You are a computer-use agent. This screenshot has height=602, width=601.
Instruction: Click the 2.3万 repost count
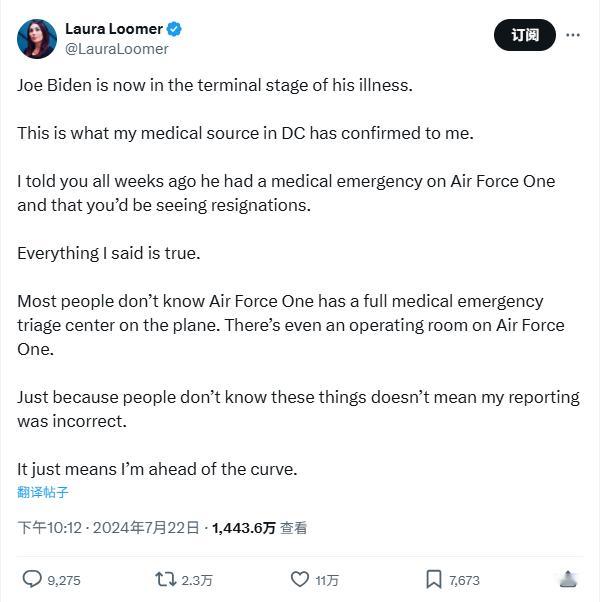pos(197,580)
